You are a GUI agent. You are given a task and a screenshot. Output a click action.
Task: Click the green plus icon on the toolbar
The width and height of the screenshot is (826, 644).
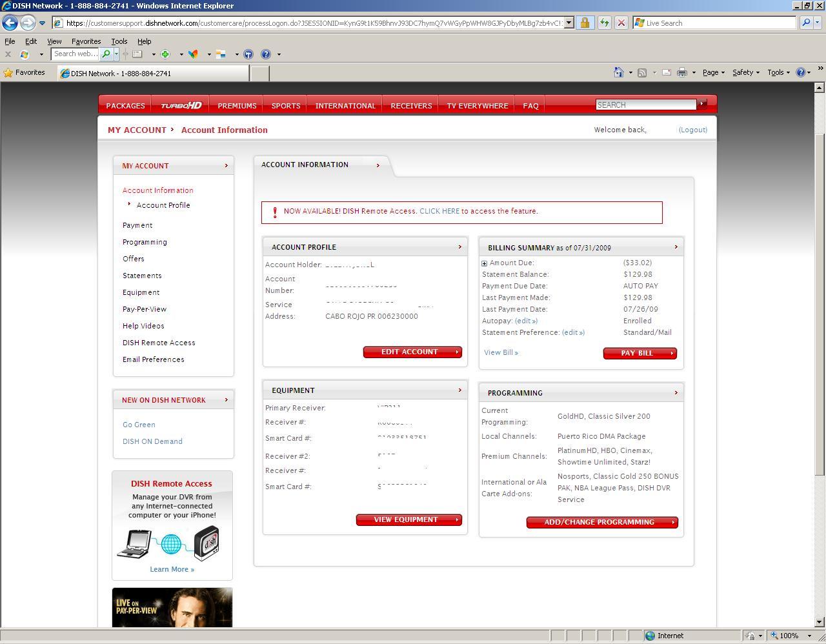[x=165, y=54]
